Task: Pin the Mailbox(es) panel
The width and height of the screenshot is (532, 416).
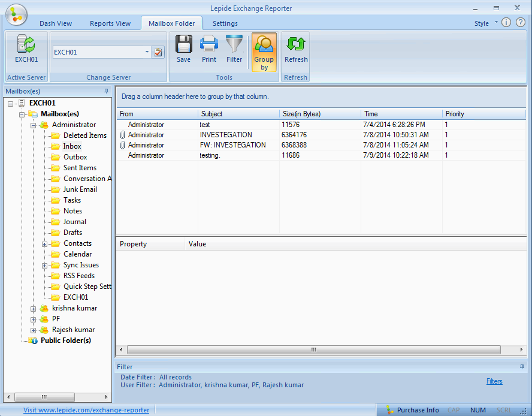Action: tap(106, 91)
